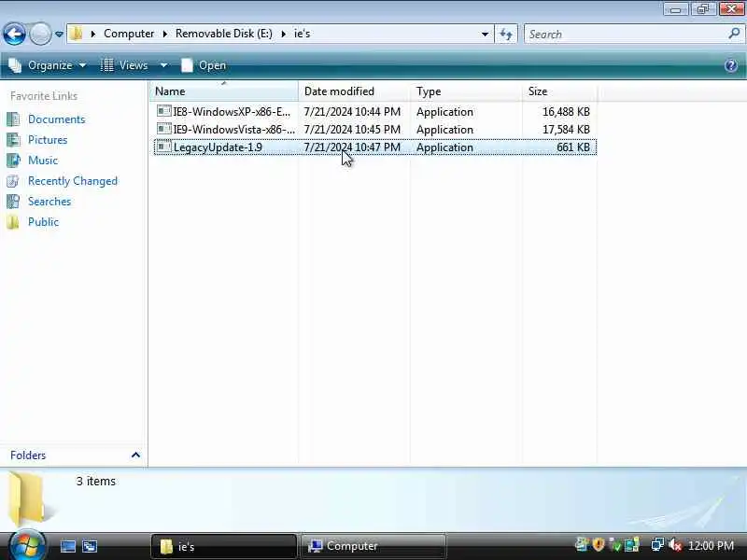Expand the arrow after Removable Disk (E:)

(284, 34)
